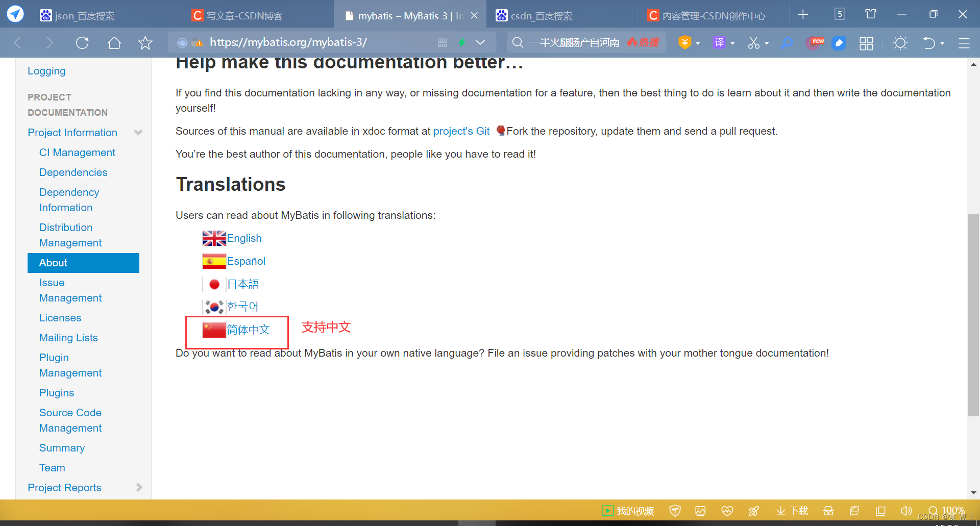Open Source Code Management in sidebar

70,420
